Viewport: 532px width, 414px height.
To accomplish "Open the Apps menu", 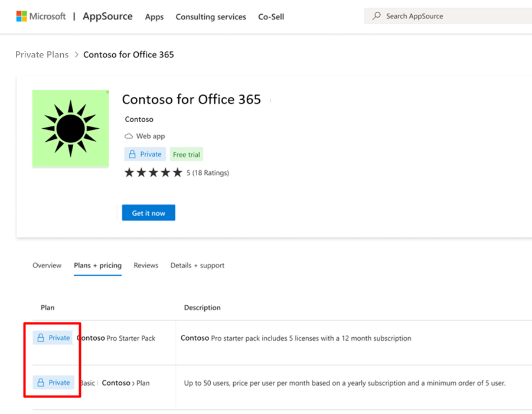I will tap(154, 17).
